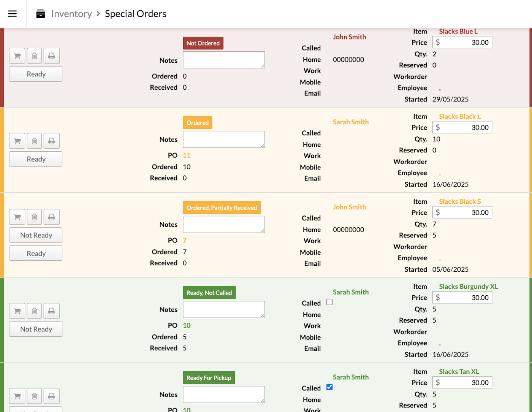Mark Slacks Black L order as Ready
The image size is (532, 412).
(x=36, y=159)
